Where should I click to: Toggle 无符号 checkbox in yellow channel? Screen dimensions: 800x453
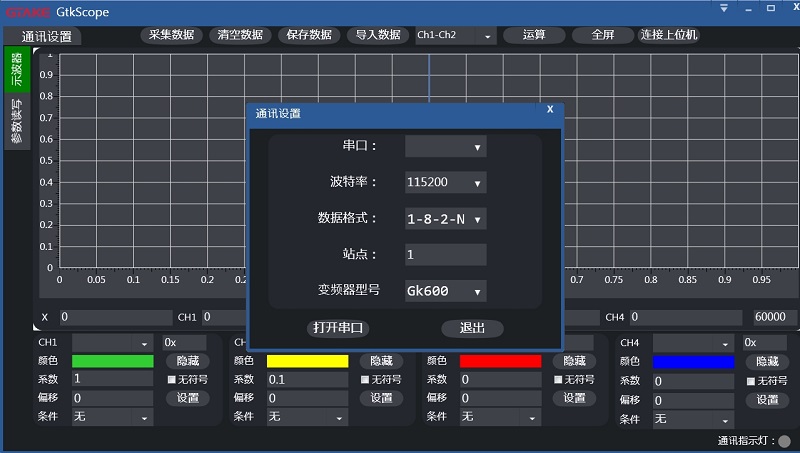(x=365, y=380)
